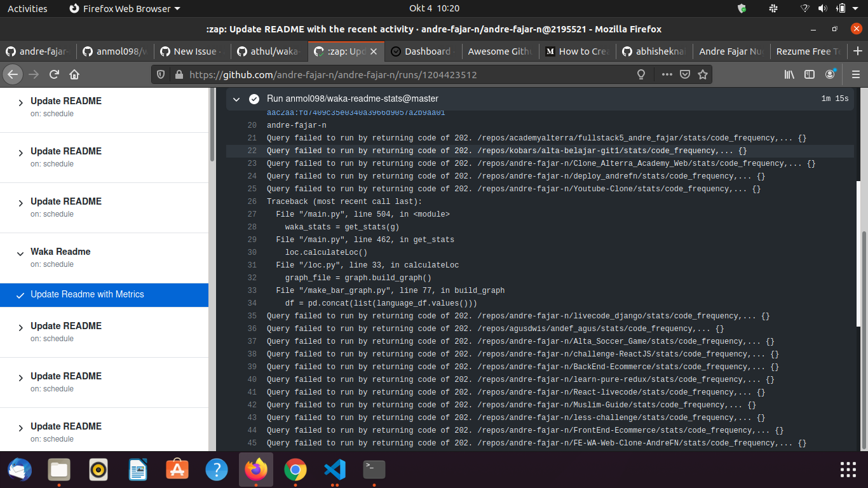Screen dimensions: 868x488
Task: Reload the page with the refresh icon
Action: pos(54,74)
